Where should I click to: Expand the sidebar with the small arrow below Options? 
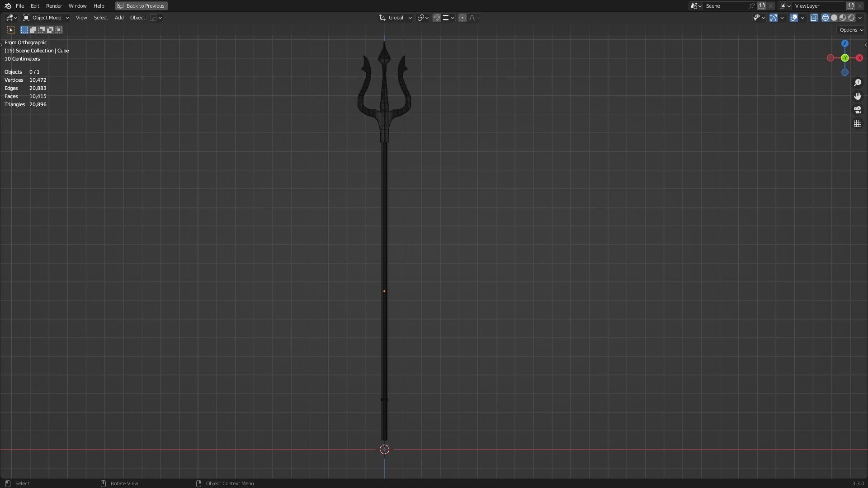click(x=865, y=45)
